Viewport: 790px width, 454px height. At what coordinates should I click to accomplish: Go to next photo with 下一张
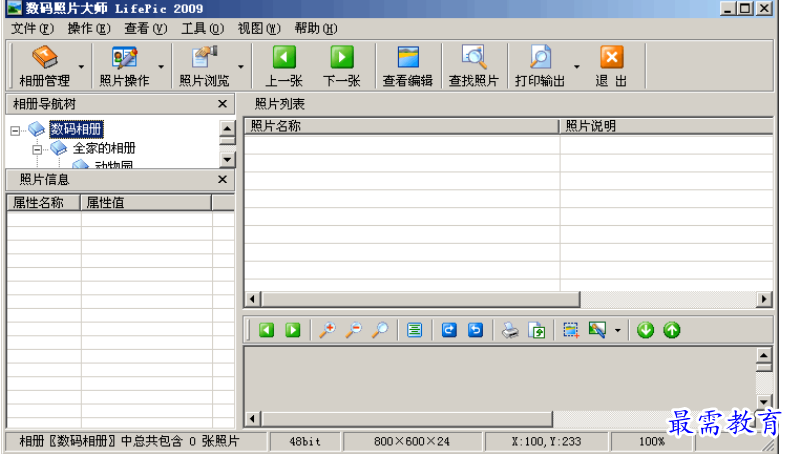342,66
